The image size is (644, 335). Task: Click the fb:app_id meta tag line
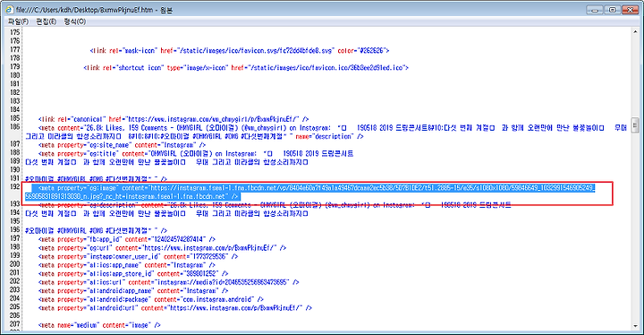click(126, 239)
